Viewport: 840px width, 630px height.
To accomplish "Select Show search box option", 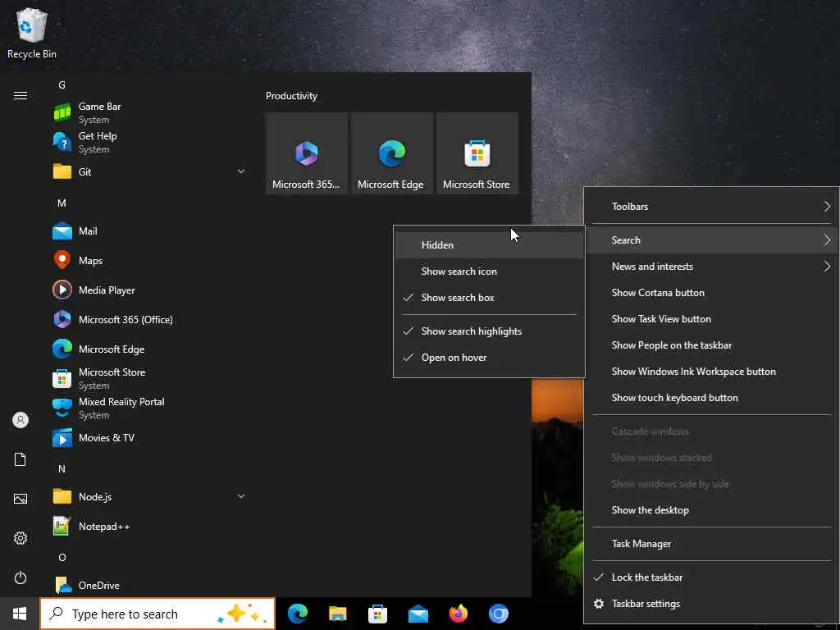I will 489,298.
